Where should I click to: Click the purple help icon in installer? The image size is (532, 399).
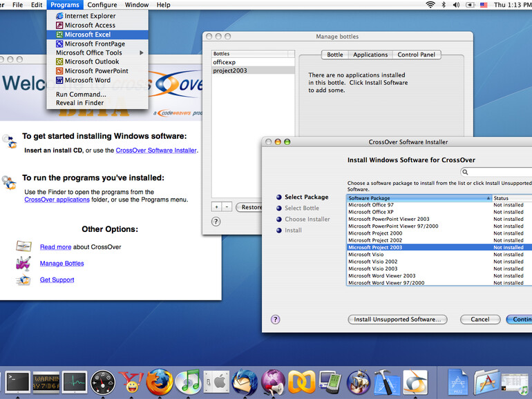click(275, 320)
